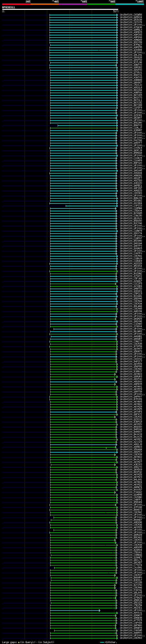
Task: Select hit label UniRef100_A3AT03
Action: (131, 77)
